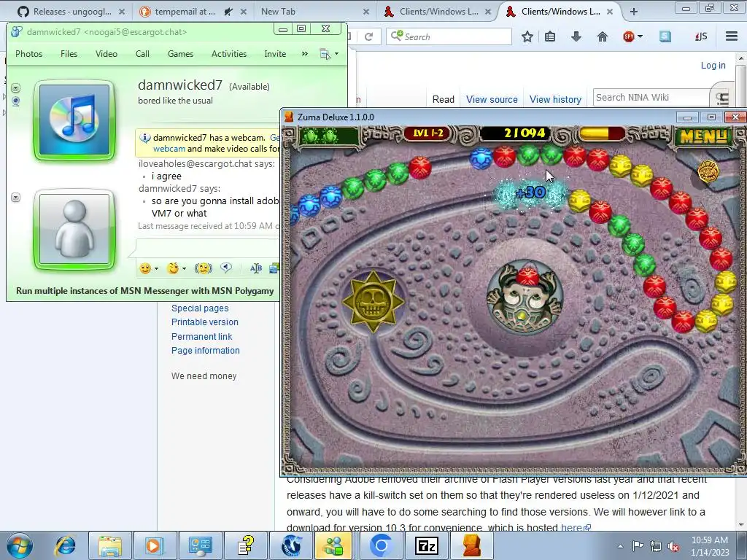Click the golden skull sun emblem in Zuma
The height and width of the screenshot is (560, 747).
tap(373, 301)
